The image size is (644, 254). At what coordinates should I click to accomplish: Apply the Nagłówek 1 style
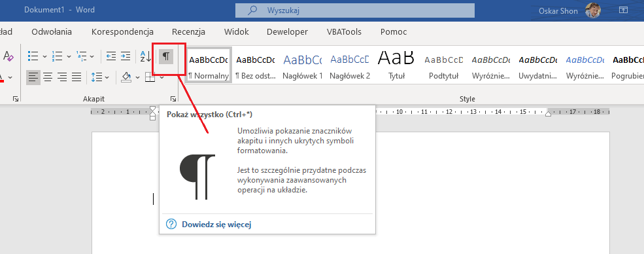[302, 65]
